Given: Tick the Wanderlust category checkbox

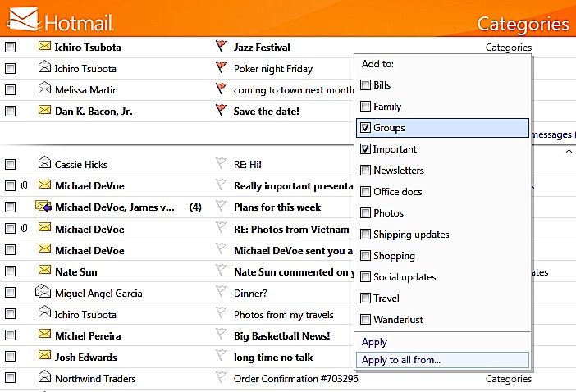Looking at the screenshot, I should [366, 320].
